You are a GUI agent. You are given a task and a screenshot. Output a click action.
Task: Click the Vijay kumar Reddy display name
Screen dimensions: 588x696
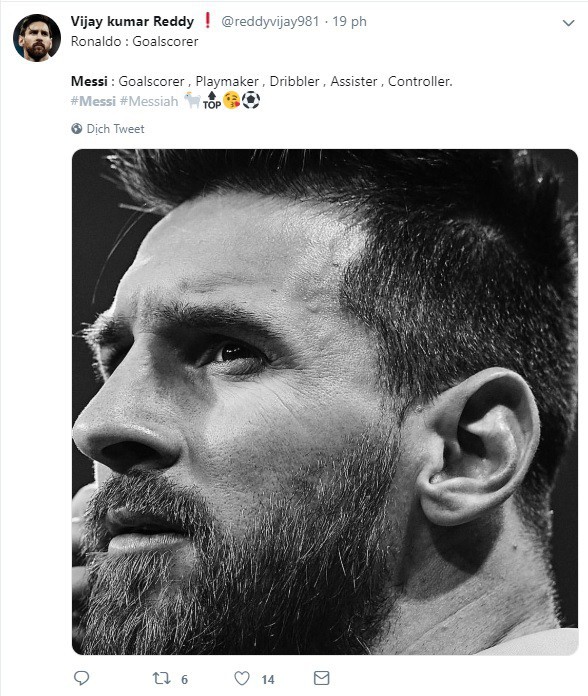pyautogui.click(x=132, y=21)
